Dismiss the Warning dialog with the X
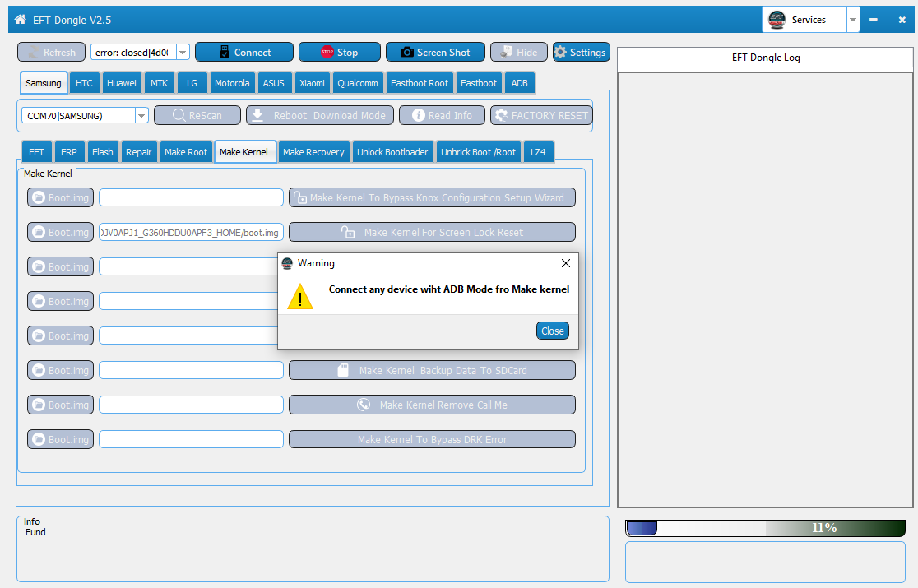The image size is (918, 588). [x=566, y=263]
